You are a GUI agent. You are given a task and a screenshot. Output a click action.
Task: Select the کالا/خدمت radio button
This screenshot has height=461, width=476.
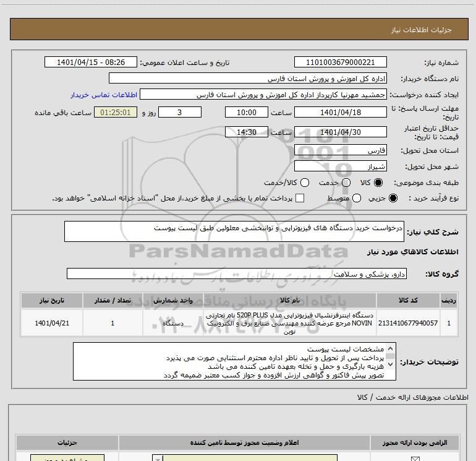(x=305, y=183)
